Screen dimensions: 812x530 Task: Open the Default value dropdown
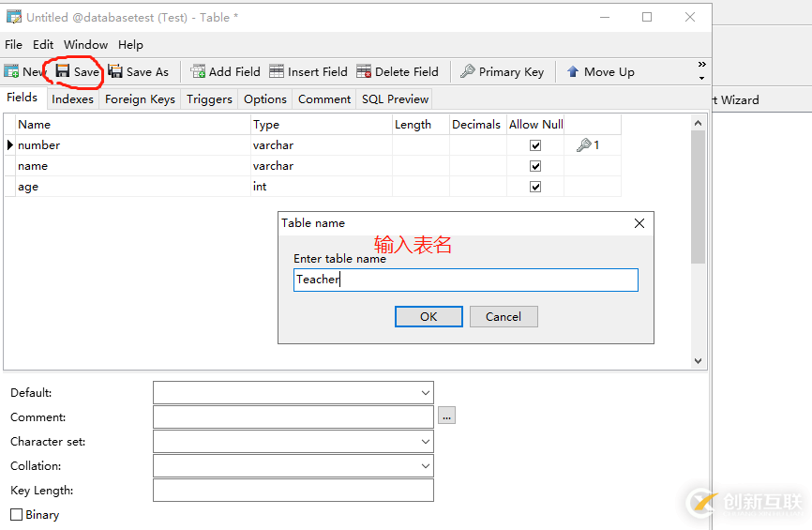pyautogui.click(x=425, y=393)
